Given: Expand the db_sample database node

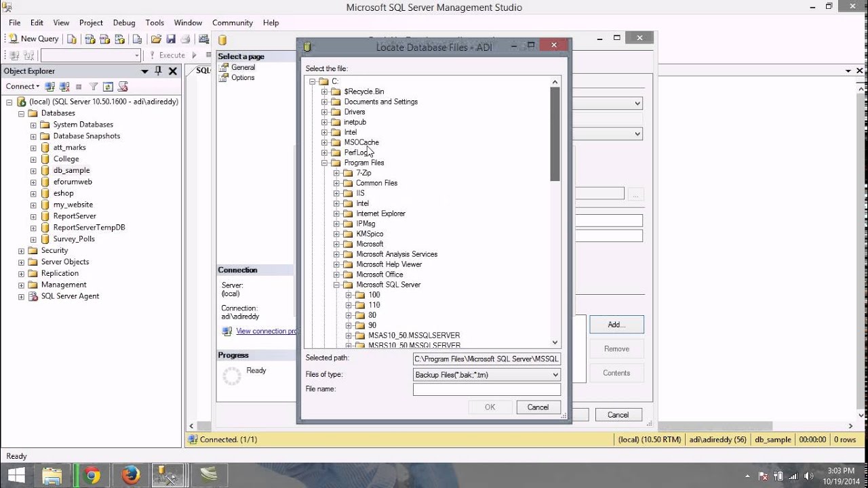Looking at the screenshot, I should tap(33, 171).
